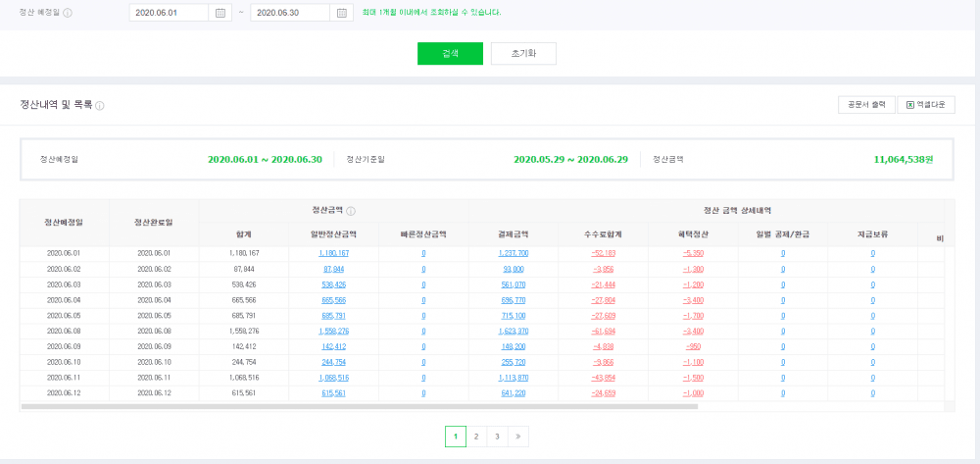
Task: Open 결제금액 link 1,237,700
Action: pyautogui.click(x=514, y=254)
